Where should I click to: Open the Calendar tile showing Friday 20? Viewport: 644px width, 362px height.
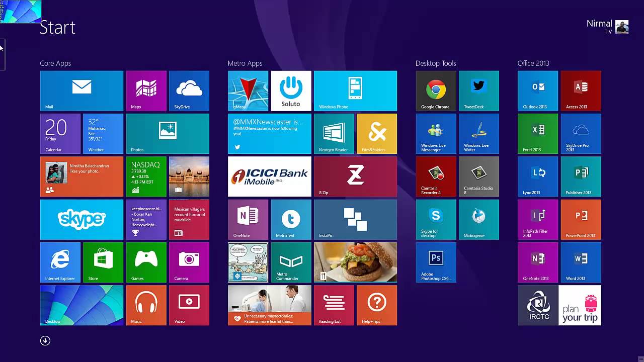point(60,134)
